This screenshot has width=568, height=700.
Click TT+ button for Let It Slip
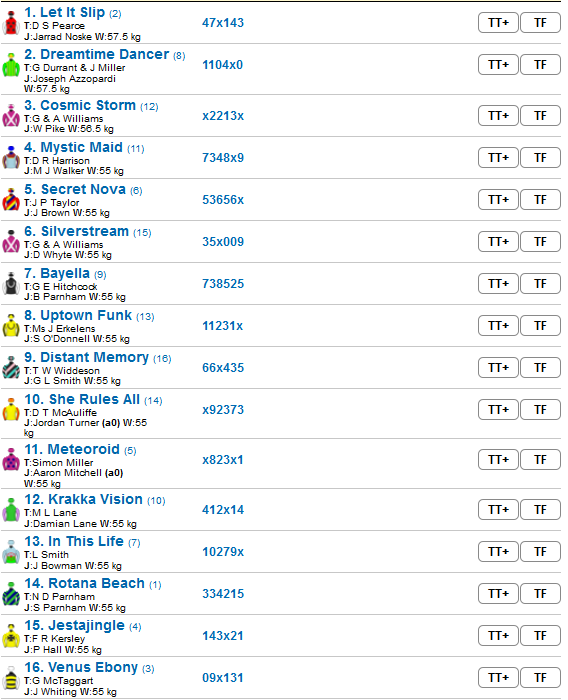click(x=498, y=23)
